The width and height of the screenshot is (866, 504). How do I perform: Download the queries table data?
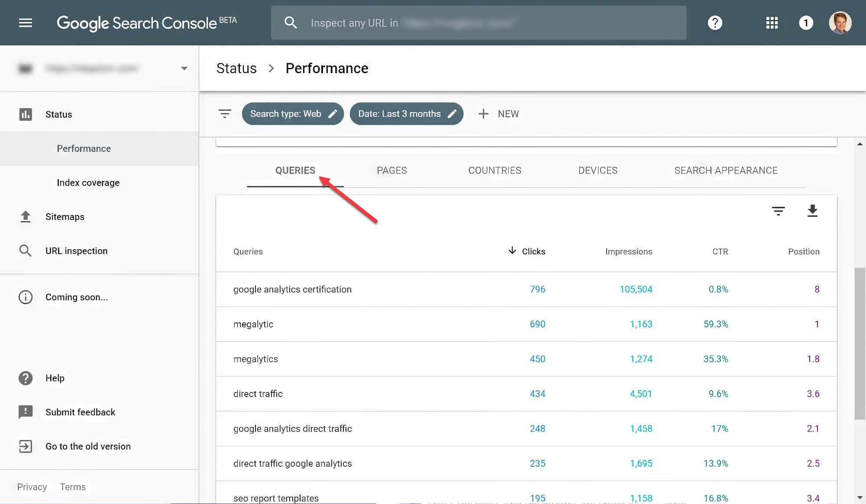click(x=813, y=212)
